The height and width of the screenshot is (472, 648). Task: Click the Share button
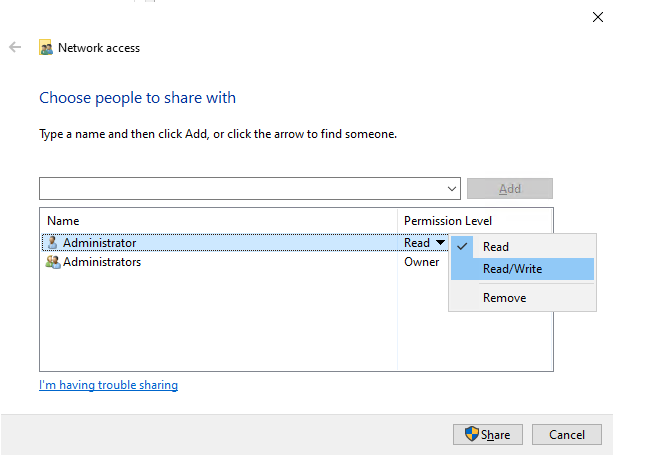488,434
